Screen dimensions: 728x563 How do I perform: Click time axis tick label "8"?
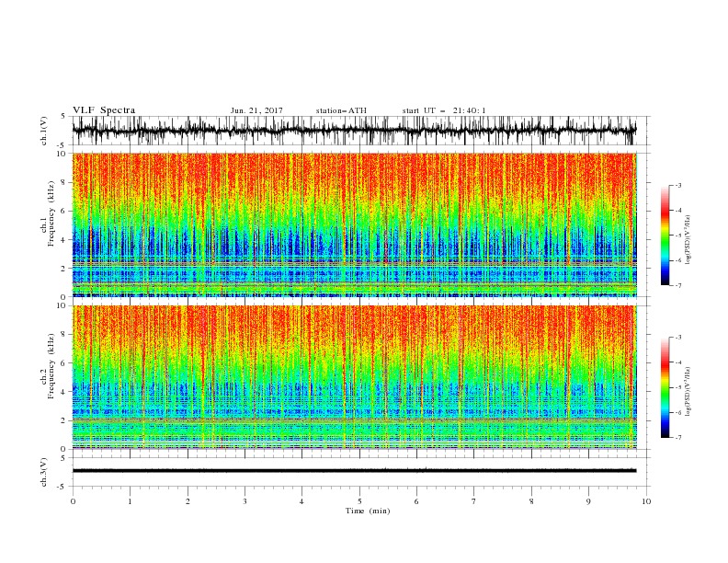[531, 501]
